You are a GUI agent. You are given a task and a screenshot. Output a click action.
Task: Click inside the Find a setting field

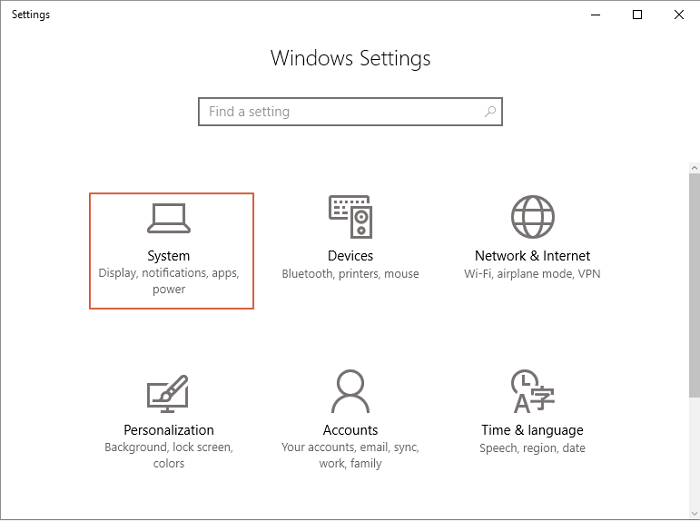[x=340, y=112]
